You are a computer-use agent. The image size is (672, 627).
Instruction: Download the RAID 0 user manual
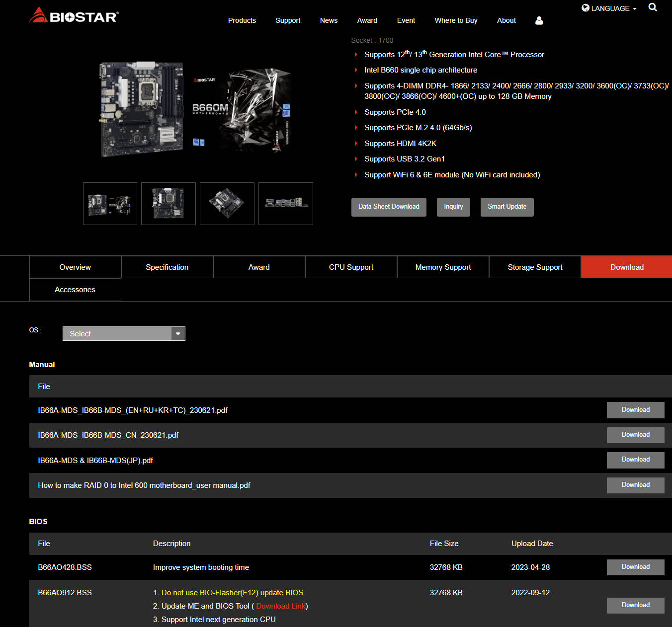(635, 485)
